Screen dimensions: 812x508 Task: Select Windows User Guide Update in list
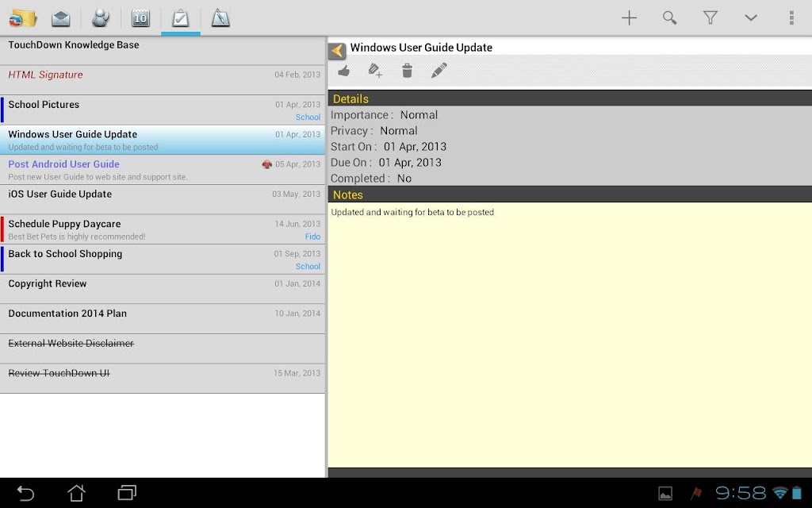coord(163,140)
